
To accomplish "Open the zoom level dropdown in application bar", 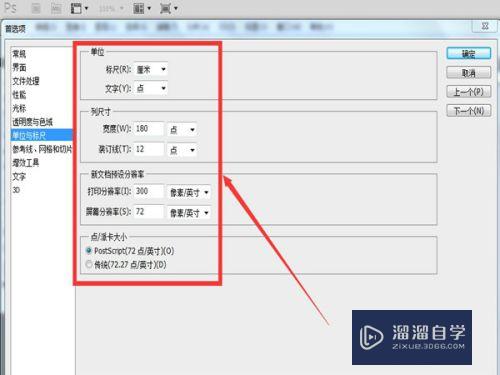I will click(x=112, y=8).
